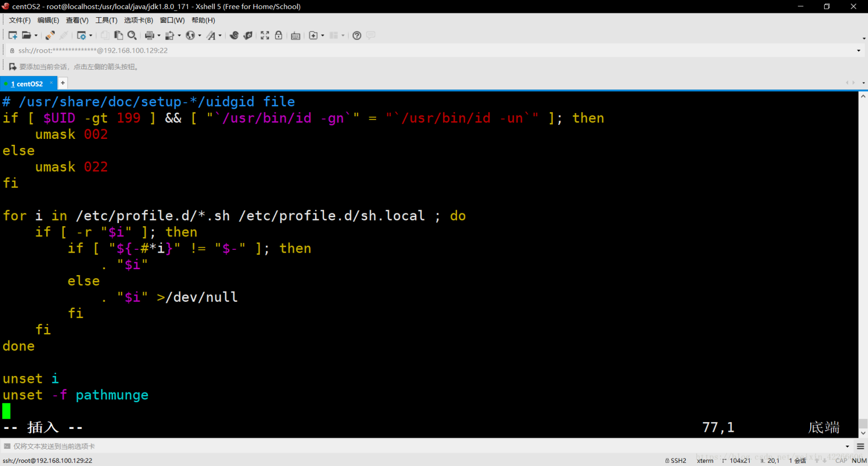Screen dimensions: 868x466
Task: Expand the Properties gear dropdown arrow
Action: 91,35
